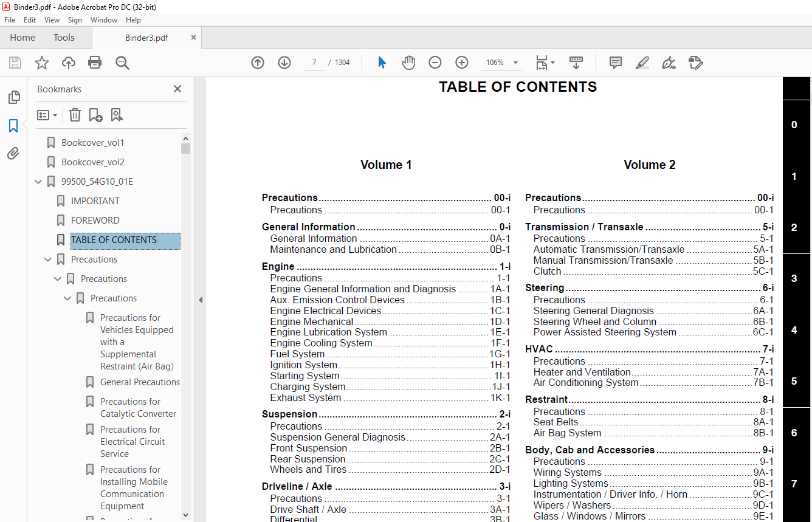The width and height of the screenshot is (812, 522).
Task: Find current bookmark icon
Action: click(x=117, y=115)
